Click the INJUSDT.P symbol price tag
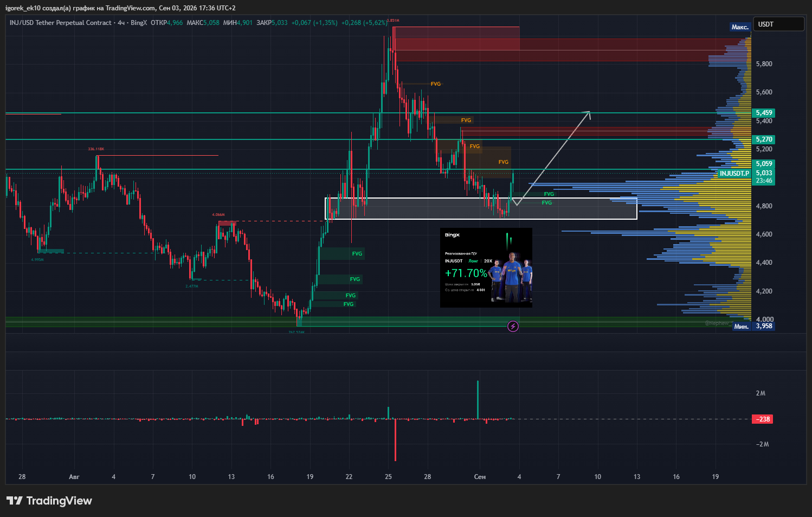The height and width of the screenshot is (517, 812). click(x=734, y=174)
